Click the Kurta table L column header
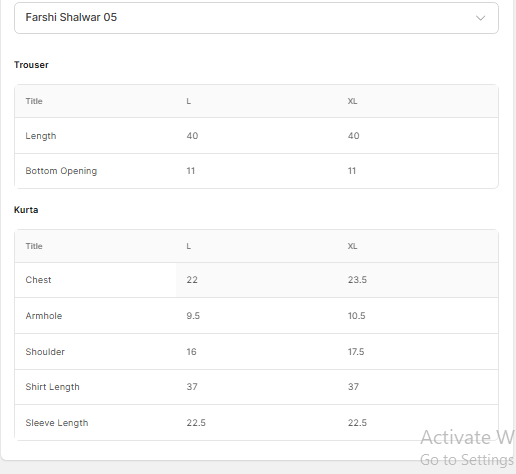 [189, 246]
